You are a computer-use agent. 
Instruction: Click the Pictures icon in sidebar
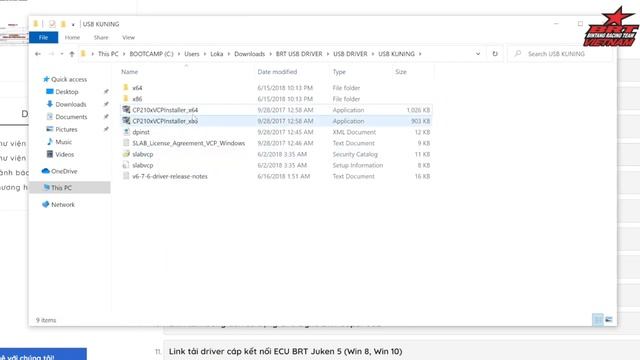click(50, 129)
